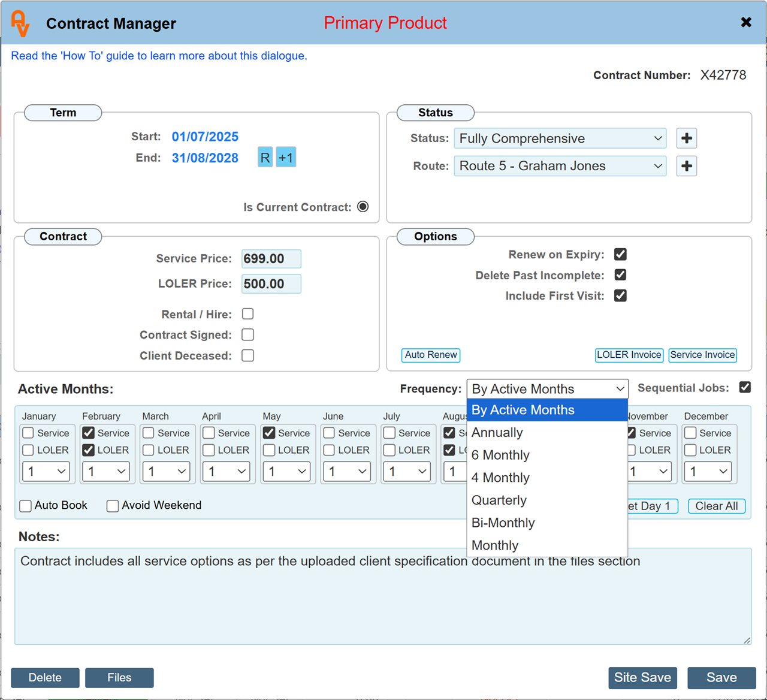
Task: Open February day dropdown
Action: (106, 472)
